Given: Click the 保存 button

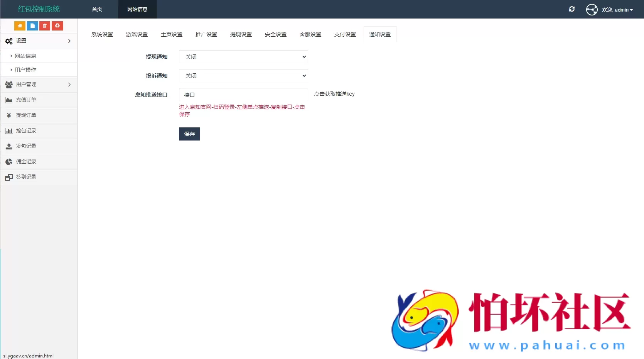Looking at the screenshot, I should point(189,134).
